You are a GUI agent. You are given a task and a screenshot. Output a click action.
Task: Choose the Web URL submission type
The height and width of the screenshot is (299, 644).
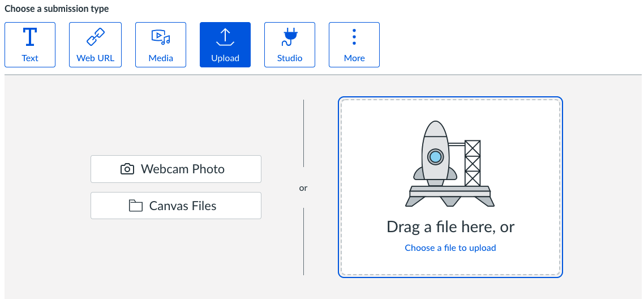[x=95, y=45]
